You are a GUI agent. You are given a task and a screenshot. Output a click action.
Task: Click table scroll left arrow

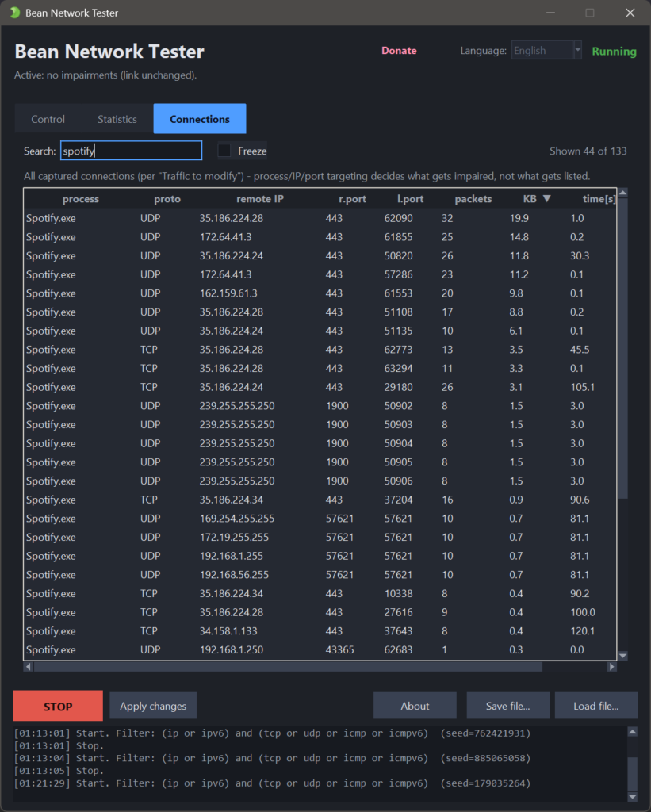(x=29, y=666)
